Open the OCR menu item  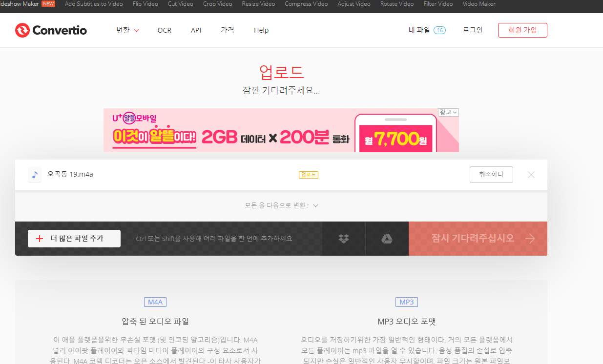pos(165,30)
